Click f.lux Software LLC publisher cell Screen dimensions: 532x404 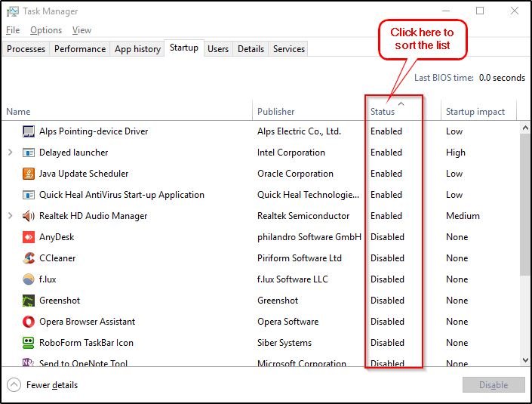(x=293, y=279)
